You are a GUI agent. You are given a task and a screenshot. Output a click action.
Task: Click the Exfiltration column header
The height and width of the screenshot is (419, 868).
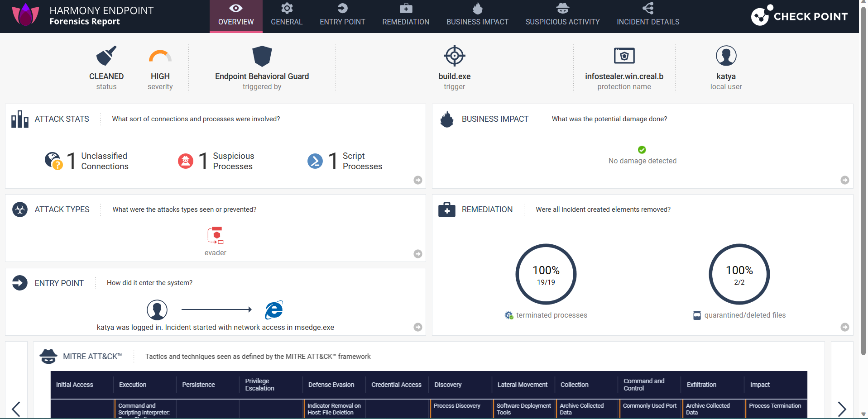click(701, 385)
